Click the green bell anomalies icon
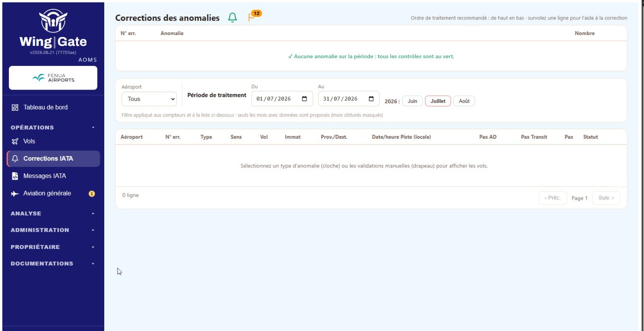The width and height of the screenshot is (644, 331). click(x=233, y=17)
